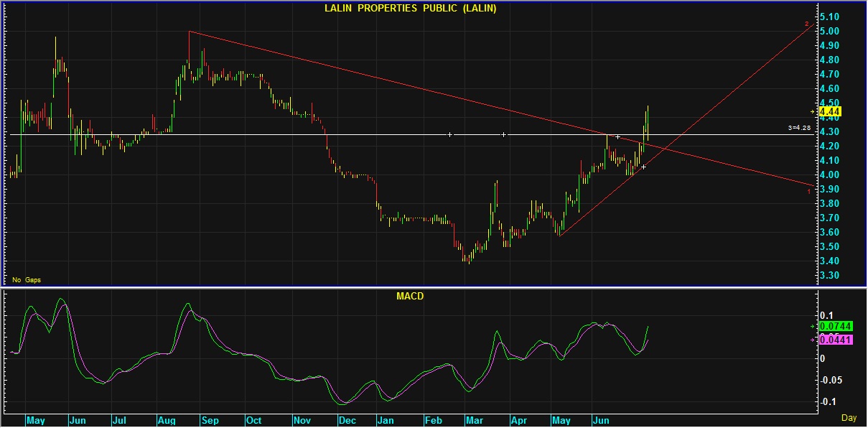
Task: Click the red trendline end marker '1'
Action: [x=809, y=192]
